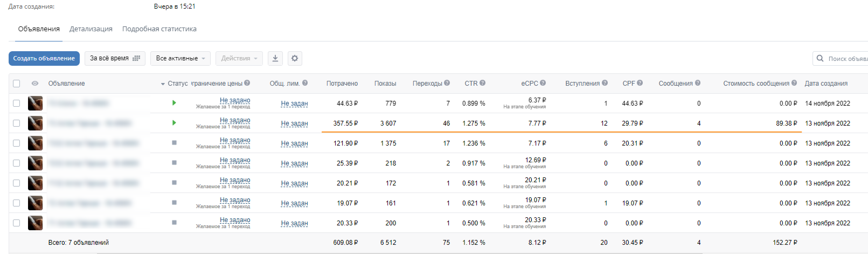Select checkbox for the 20.21 ₽ ad

pos(16,183)
